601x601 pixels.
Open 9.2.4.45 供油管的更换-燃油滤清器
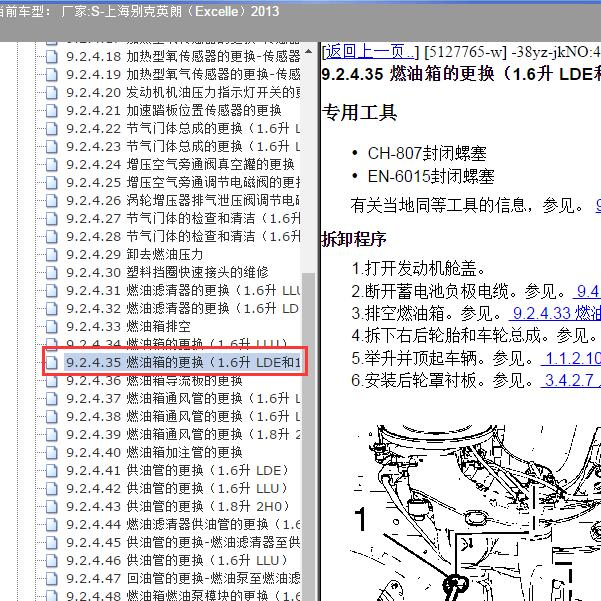pos(183,543)
